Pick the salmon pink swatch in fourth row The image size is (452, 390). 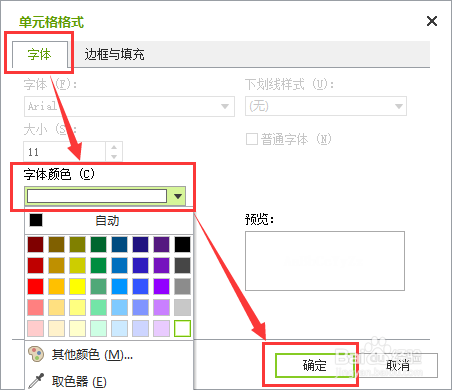(36, 308)
